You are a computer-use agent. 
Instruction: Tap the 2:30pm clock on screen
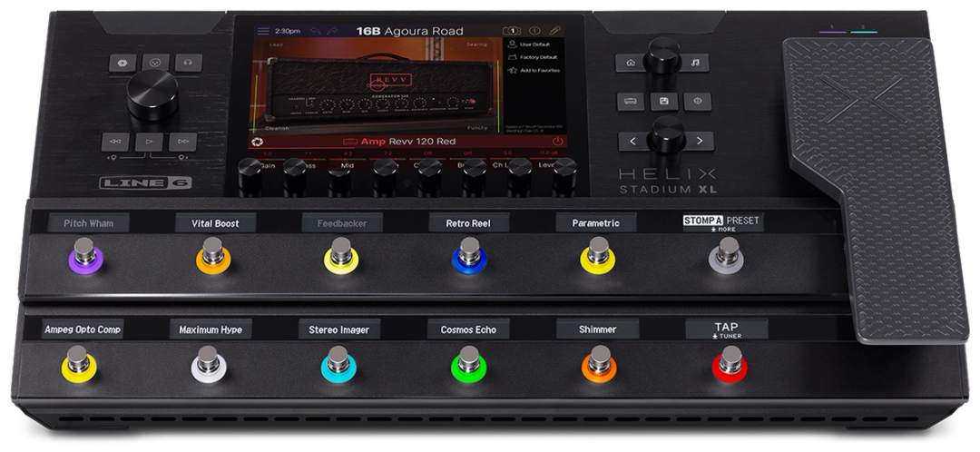[287, 31]
